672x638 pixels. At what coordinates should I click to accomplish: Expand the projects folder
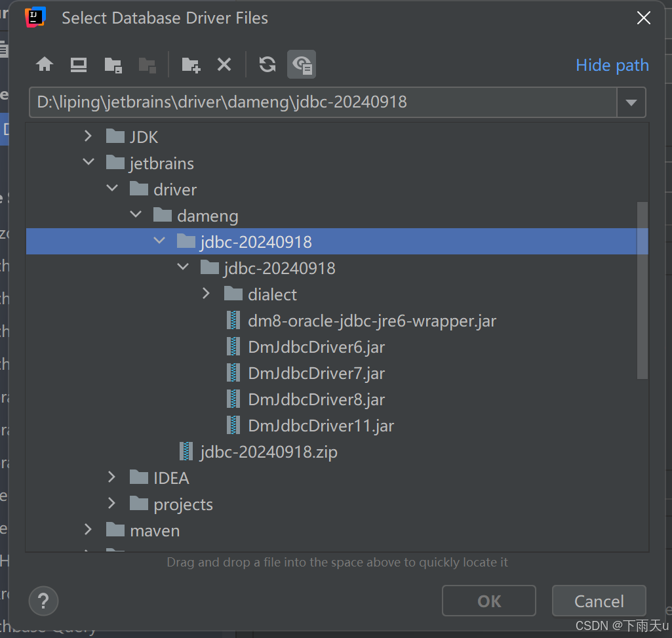112,504
